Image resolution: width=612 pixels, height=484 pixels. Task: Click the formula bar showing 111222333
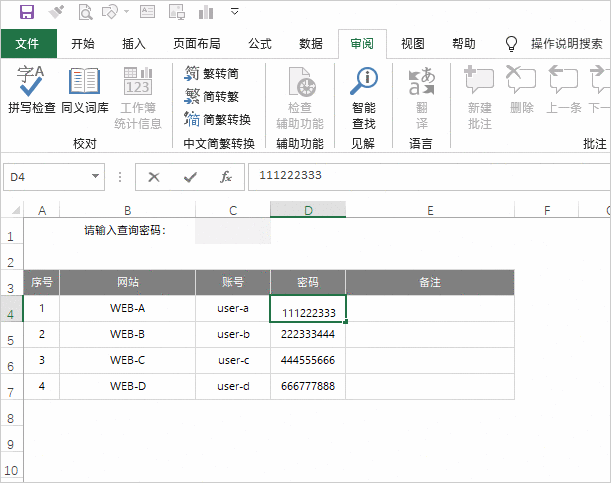click(429, 177)
